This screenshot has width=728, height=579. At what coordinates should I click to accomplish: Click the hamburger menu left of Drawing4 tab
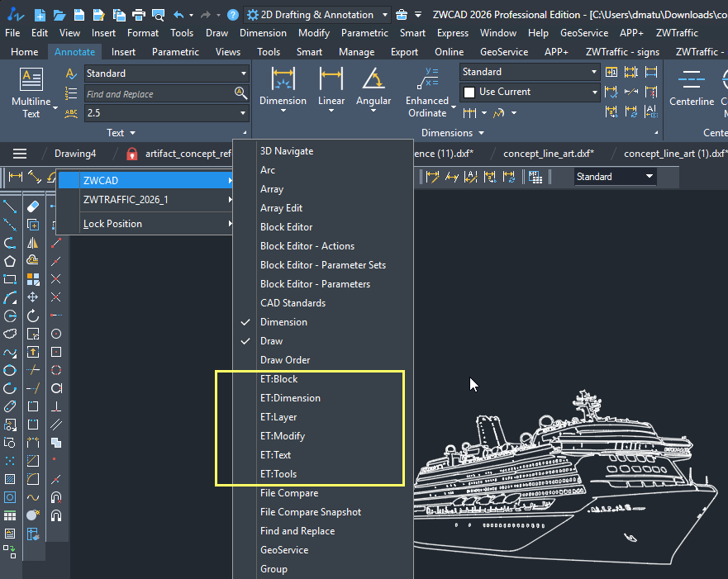point(20,154)
